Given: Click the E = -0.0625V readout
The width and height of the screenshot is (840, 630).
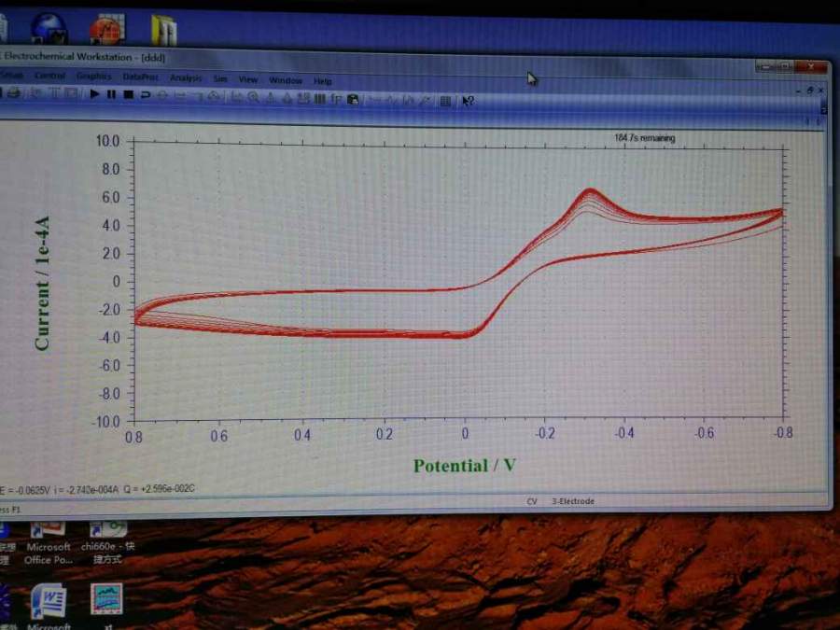Looking at the screenshot, I should [24, 490].
